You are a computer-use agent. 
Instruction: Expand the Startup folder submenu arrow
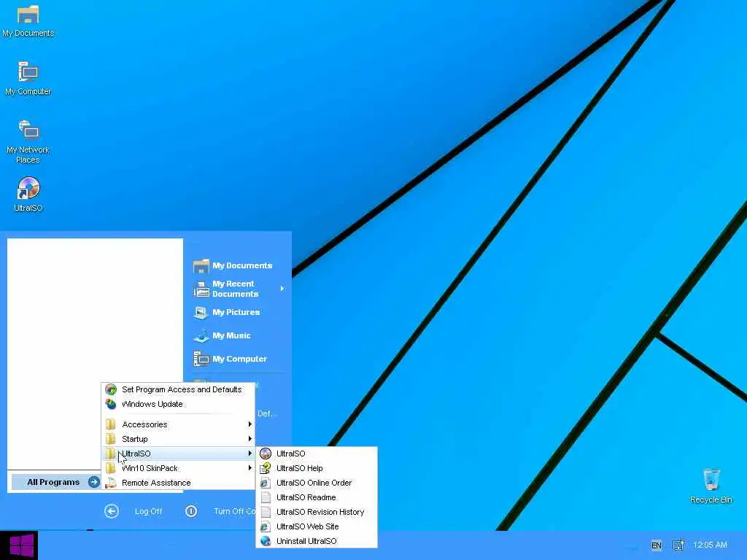(249, 439)
